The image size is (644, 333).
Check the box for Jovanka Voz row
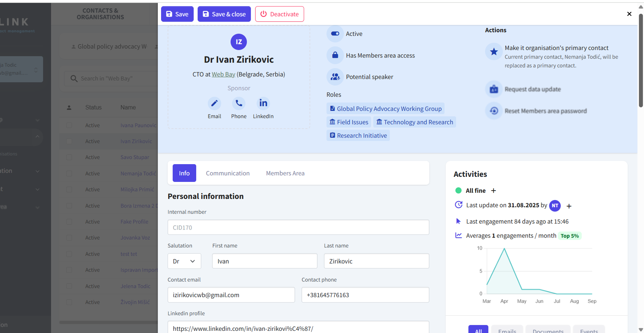pos(69,238)
